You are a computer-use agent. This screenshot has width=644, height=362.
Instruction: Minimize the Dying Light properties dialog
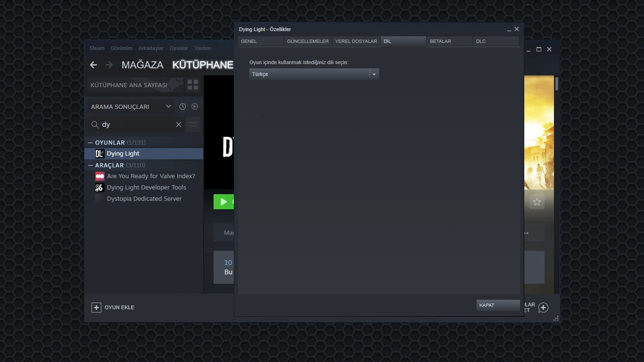(509, 30)
